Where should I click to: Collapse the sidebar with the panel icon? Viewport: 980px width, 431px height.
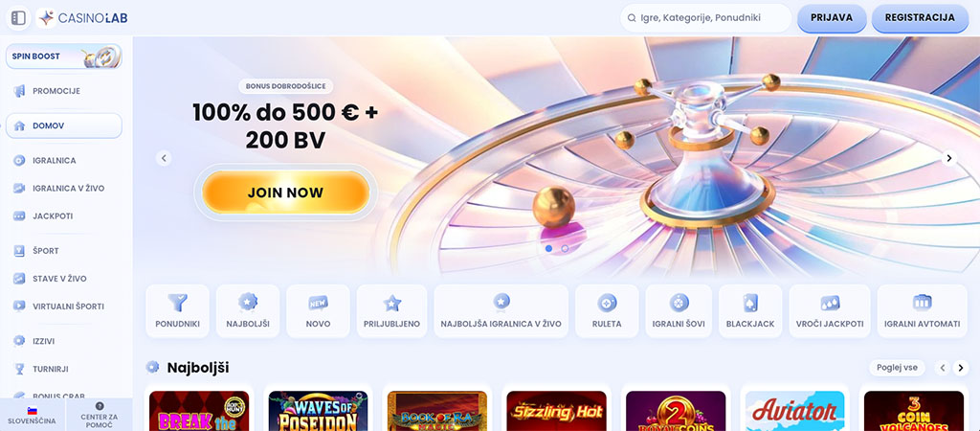click(18, 18)
